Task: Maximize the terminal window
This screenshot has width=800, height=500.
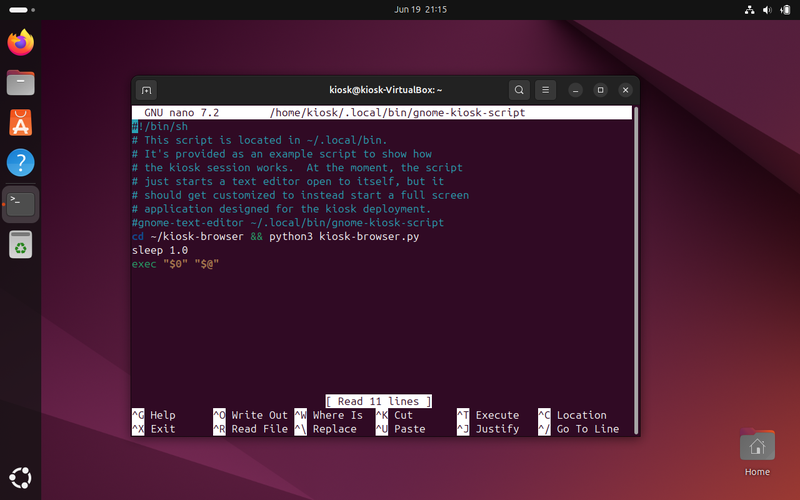Action: 600,89
